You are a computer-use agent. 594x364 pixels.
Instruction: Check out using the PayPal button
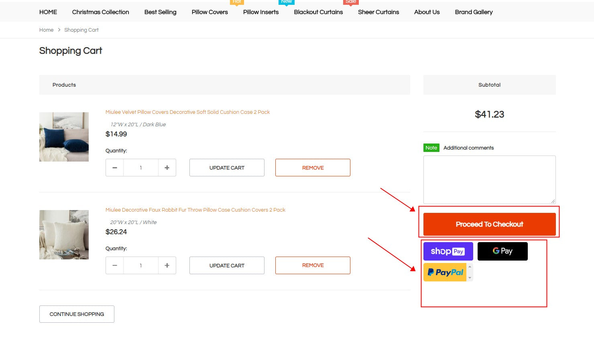445,272
